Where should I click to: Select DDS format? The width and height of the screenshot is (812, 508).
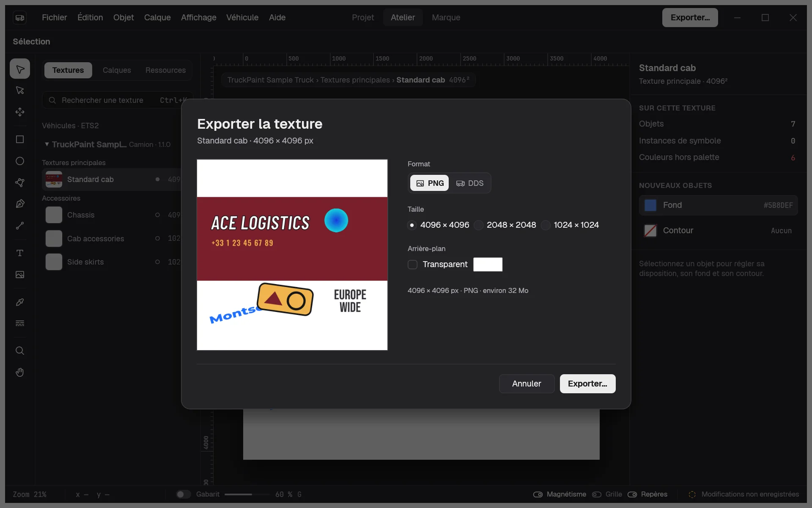[x=469, y=183]
